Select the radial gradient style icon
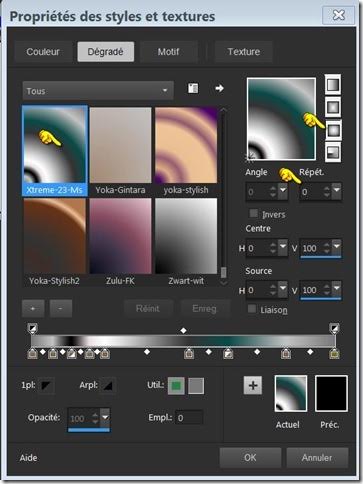The height and width of the screenshot is (484, 363). 333,152
